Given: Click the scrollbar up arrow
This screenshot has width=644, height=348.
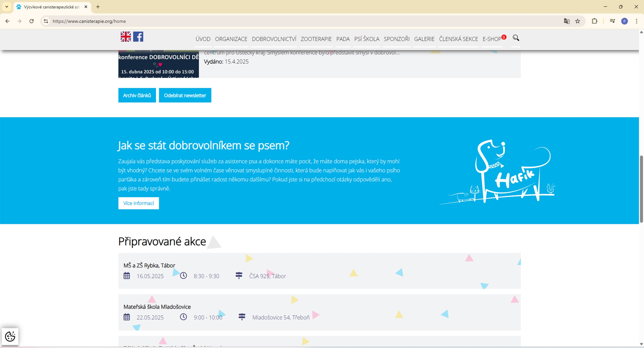Looking at the screenshot, I should (641, 32).
